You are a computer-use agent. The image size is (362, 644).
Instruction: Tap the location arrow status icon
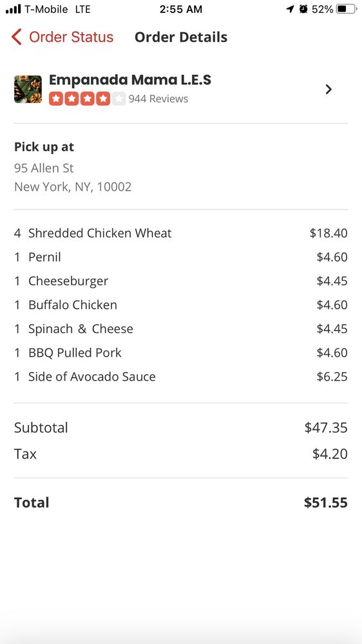290,9
